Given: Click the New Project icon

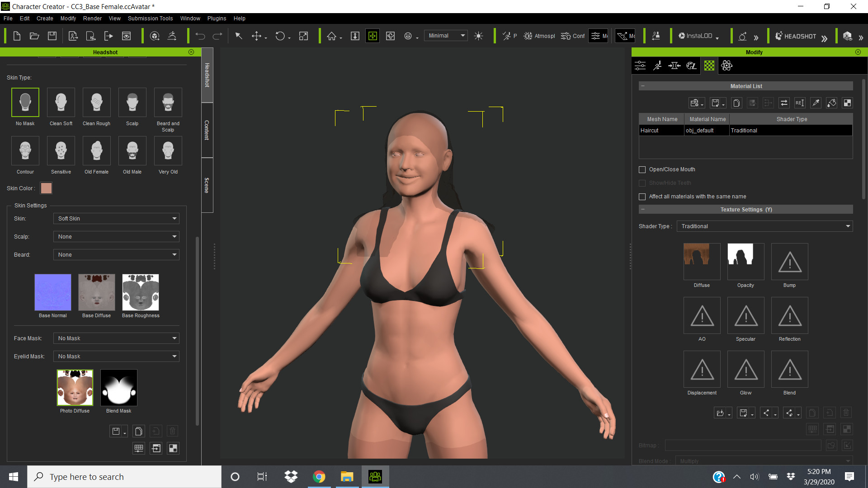Looking at the screenshot, I should 17,36.
